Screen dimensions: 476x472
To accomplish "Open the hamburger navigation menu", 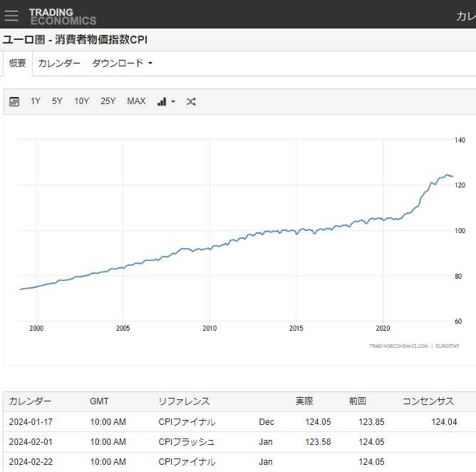I will pyautogui.click(x=11, y=15).
